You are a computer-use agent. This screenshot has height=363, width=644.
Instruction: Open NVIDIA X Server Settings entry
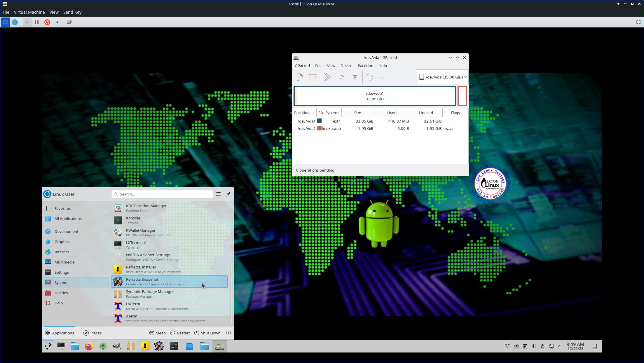pos(170,257)
